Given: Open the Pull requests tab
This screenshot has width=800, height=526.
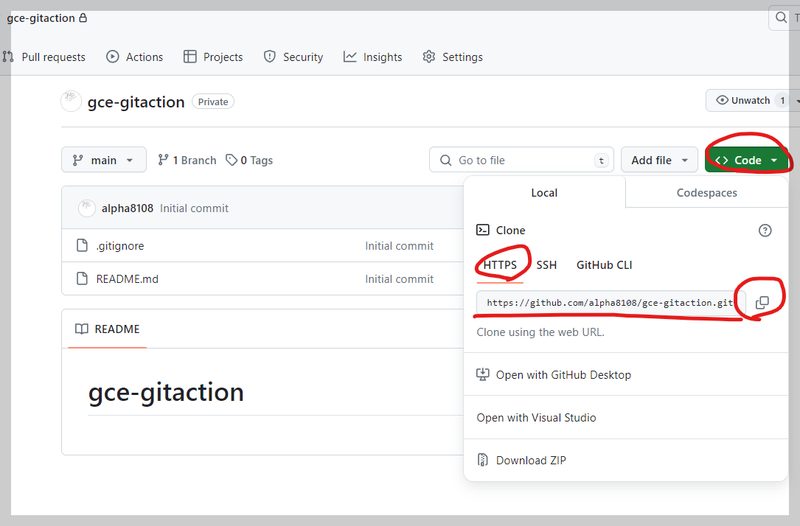Looking at the screenshot, I should click(44, 57).
